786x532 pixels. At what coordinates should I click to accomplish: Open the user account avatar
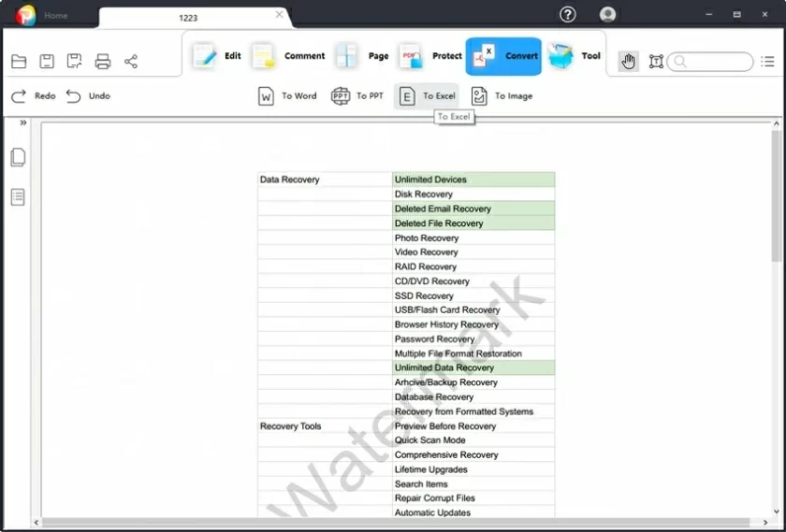607,15
